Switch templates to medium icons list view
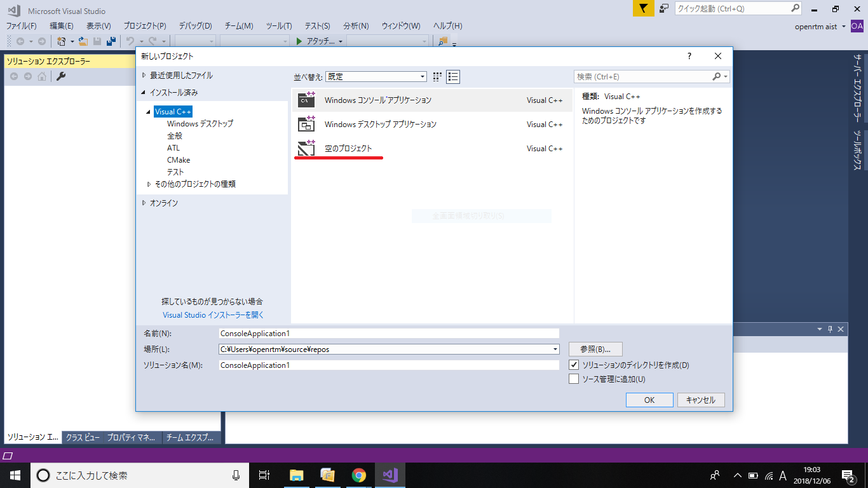The width and height of the screenshot is (868, 488). 453,77
